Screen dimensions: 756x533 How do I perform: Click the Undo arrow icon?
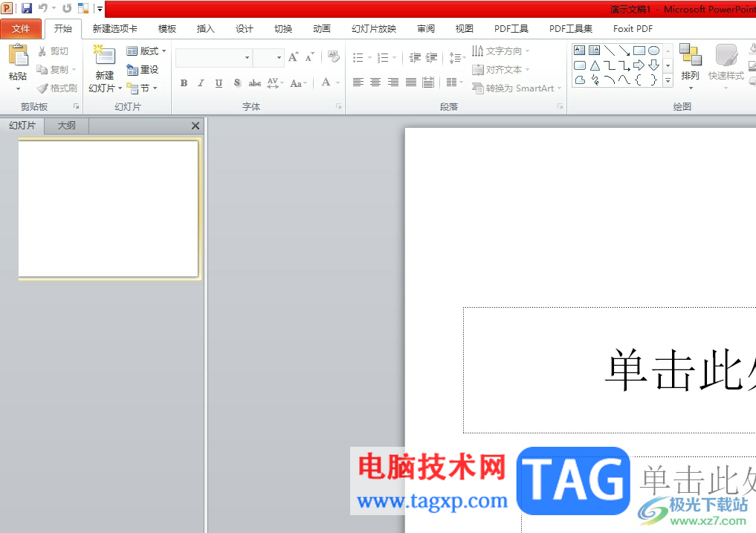click(x=43, y=8)
